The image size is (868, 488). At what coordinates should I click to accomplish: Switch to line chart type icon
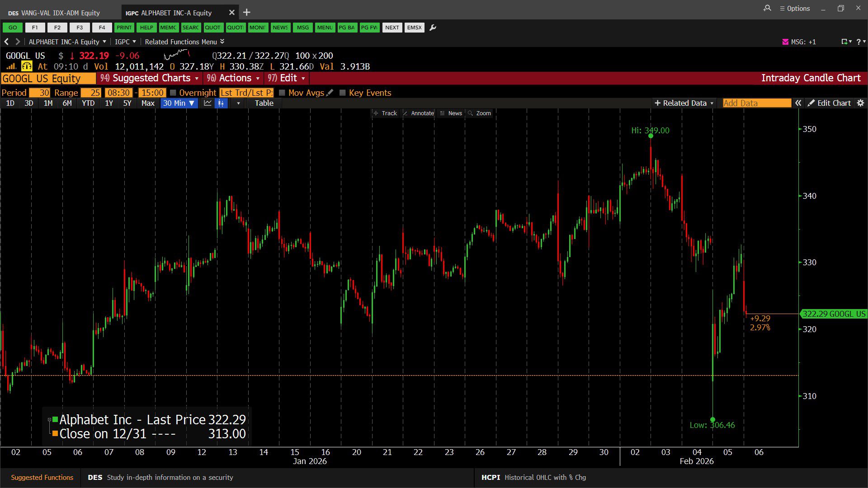(x=208, y=103)
